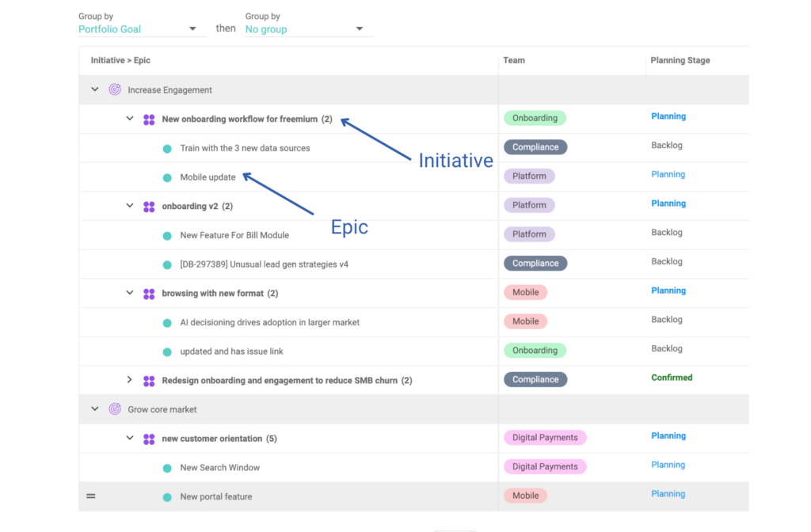811x532 pixels.
Task: Open the onboarding v2 initiative
Action: tap(197, 206)
